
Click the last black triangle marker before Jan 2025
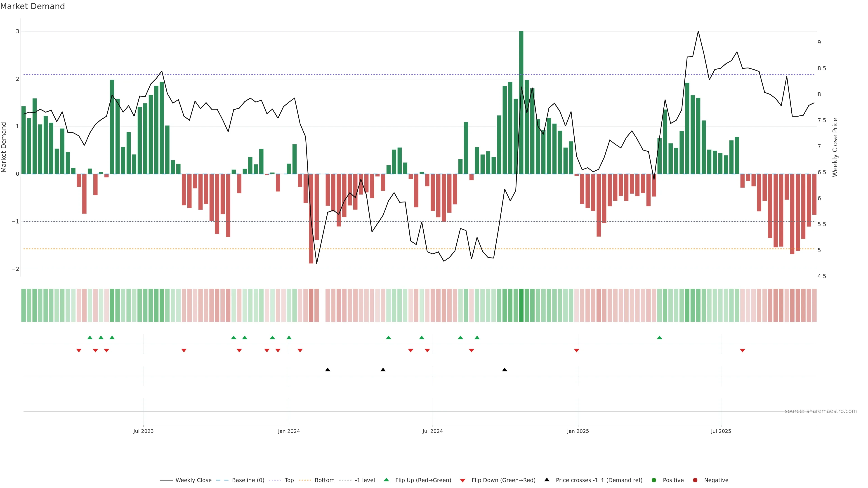pos(505,370)
